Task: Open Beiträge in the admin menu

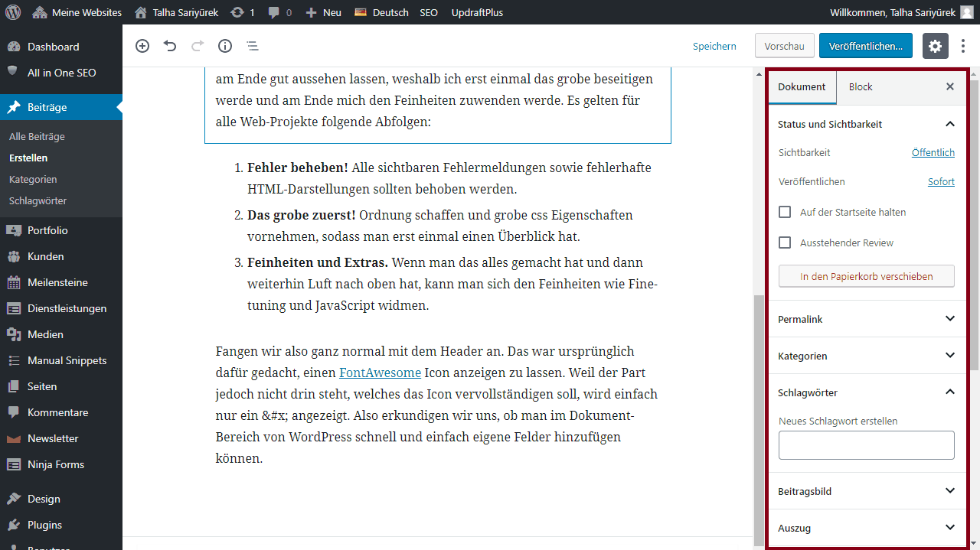Action: coord(61,107)
